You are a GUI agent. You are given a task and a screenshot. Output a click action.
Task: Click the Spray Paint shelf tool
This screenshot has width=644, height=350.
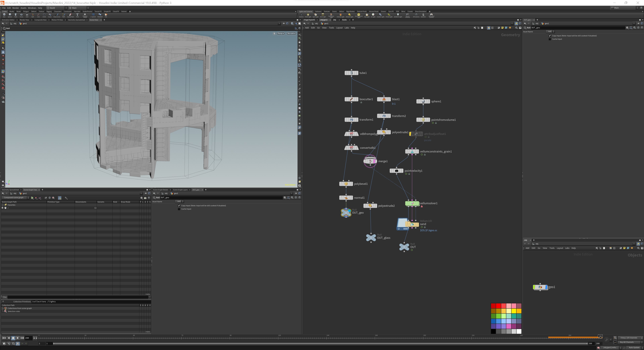pos(70,15)
